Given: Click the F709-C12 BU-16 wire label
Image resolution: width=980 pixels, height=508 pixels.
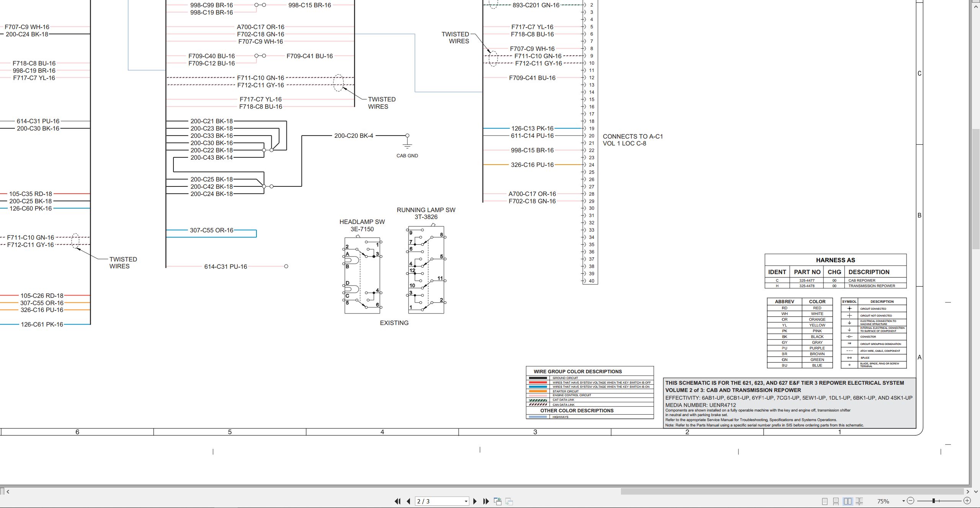Looking at the screenshot, I should 211,63.
